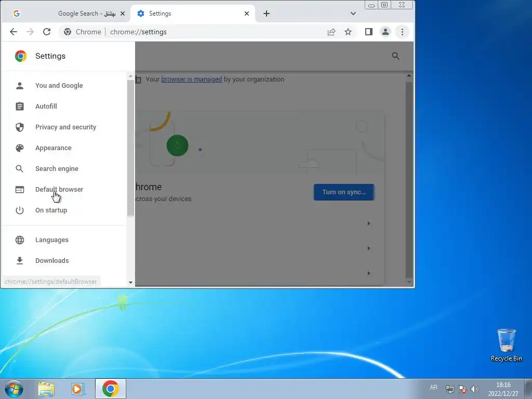Click the Turn on sync button
The height and width of the screenshot is (399, 532).
(x=344, y=192)
